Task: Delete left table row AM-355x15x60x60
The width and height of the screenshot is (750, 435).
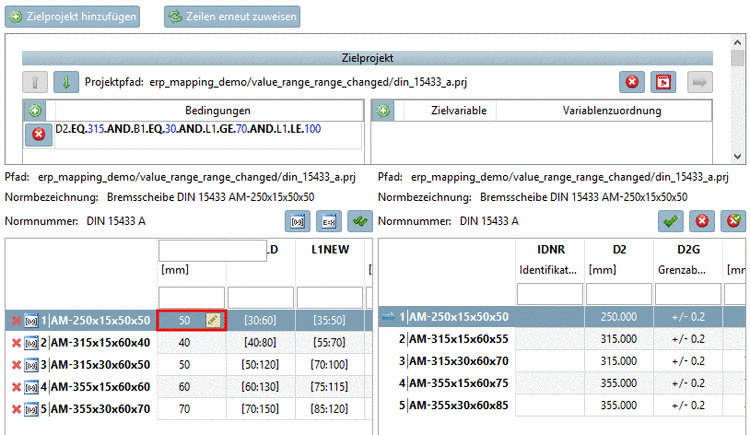Action: [x=16, y=387]
